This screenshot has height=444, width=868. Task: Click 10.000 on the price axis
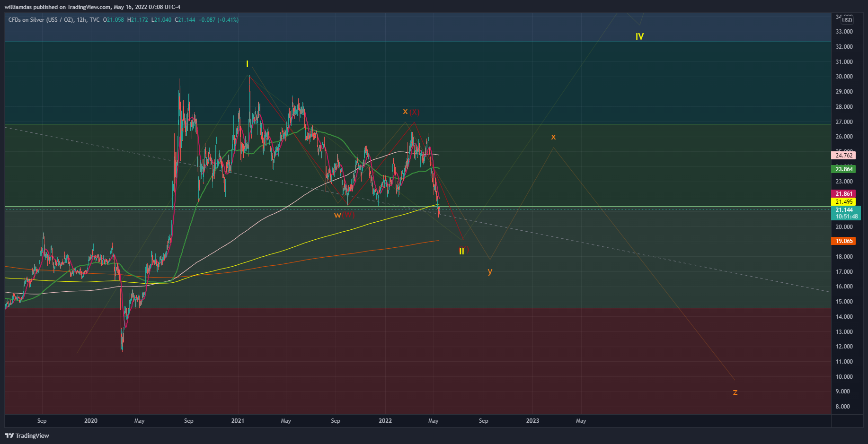point(844,377)
